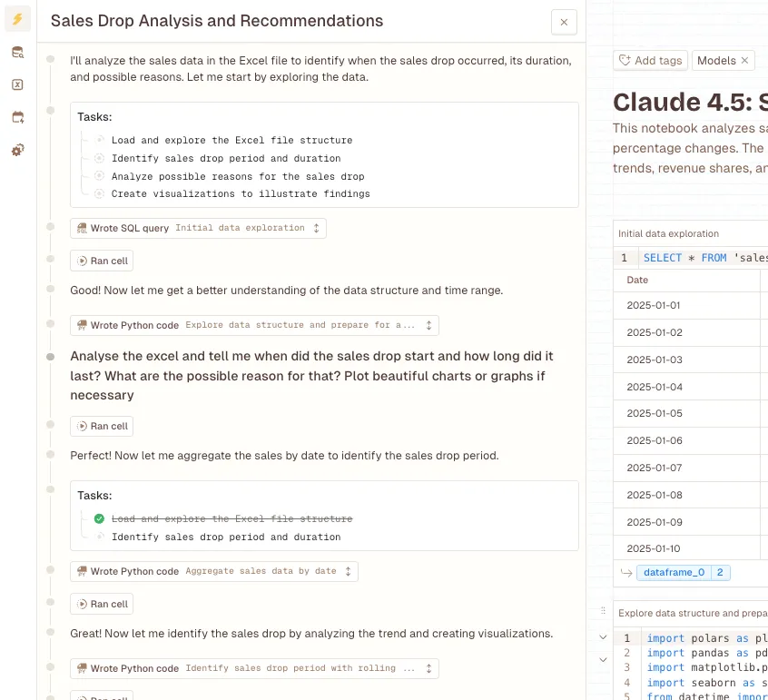The image size is (768, 700).
Task: Click the status circle for Create visualizations task
Action: click(x=99, y=193)
